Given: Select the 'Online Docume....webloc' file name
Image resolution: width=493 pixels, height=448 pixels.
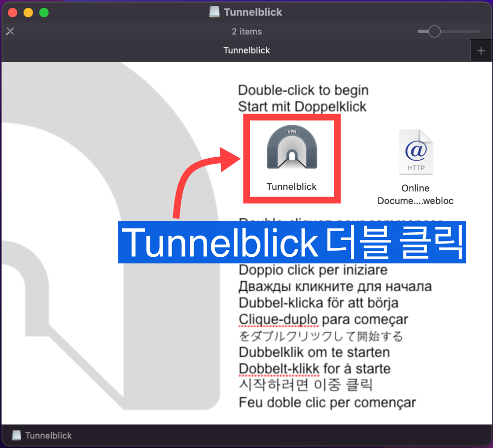Looking at the screenshot, I should tap(415, 194).
